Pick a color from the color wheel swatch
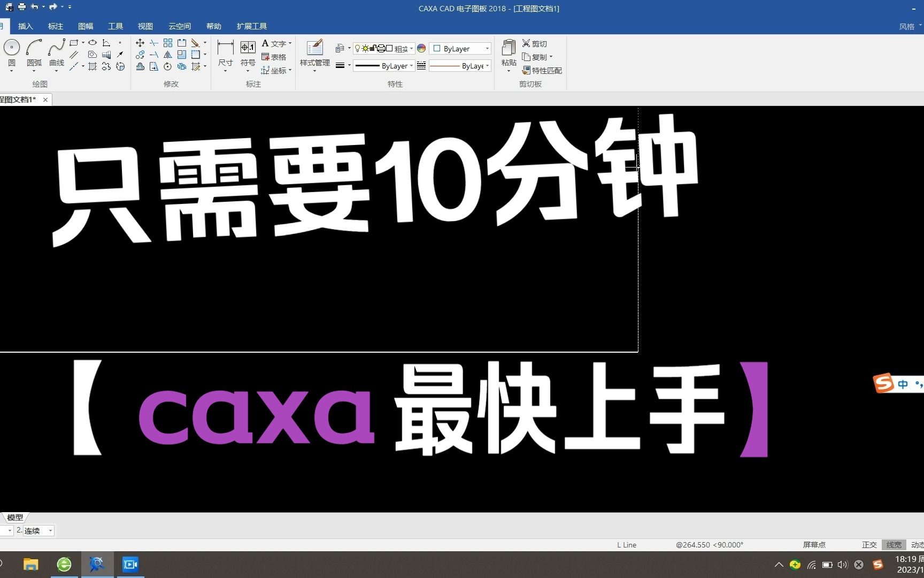The height and width of the screenshot is (578, 924). [421, 48]
